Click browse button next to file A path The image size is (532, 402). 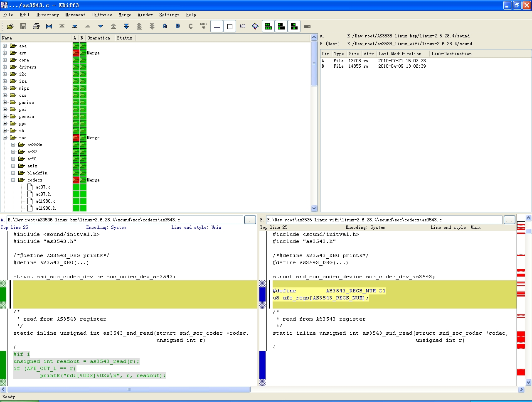(x=250, y=220)
